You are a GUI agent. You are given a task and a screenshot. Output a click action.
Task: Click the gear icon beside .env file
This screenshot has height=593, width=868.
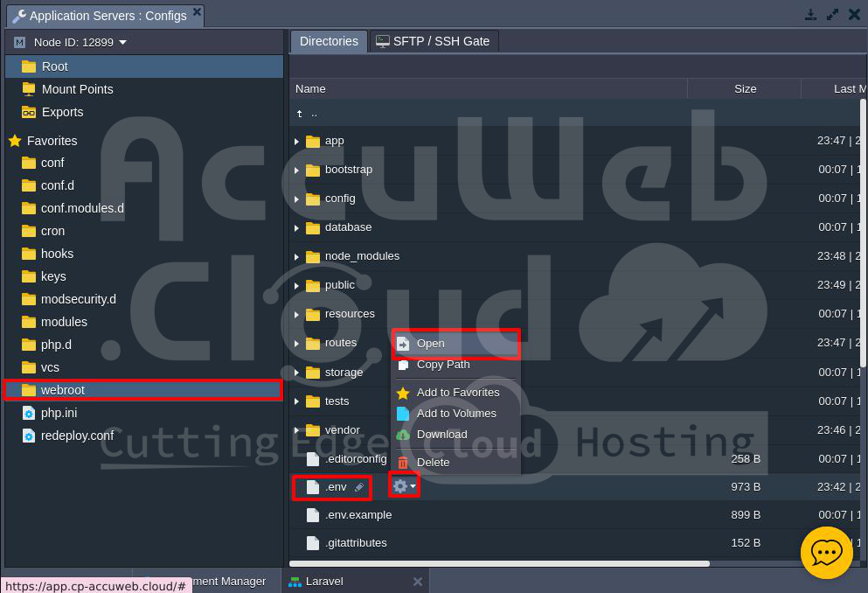click(x=400, y=485)
